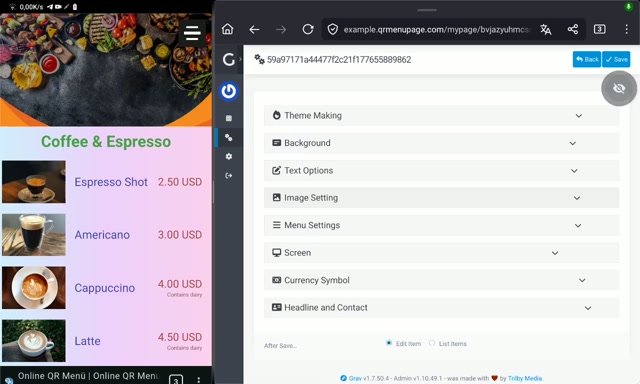Open the Background section label
The image size is (640, 384).
(x=307, y=143)
